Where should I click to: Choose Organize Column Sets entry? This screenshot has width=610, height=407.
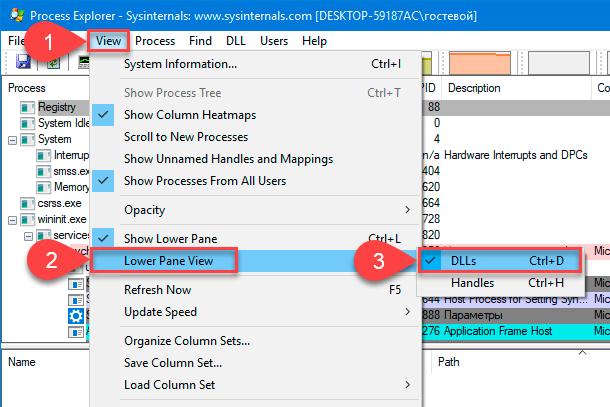pos(256,341)
